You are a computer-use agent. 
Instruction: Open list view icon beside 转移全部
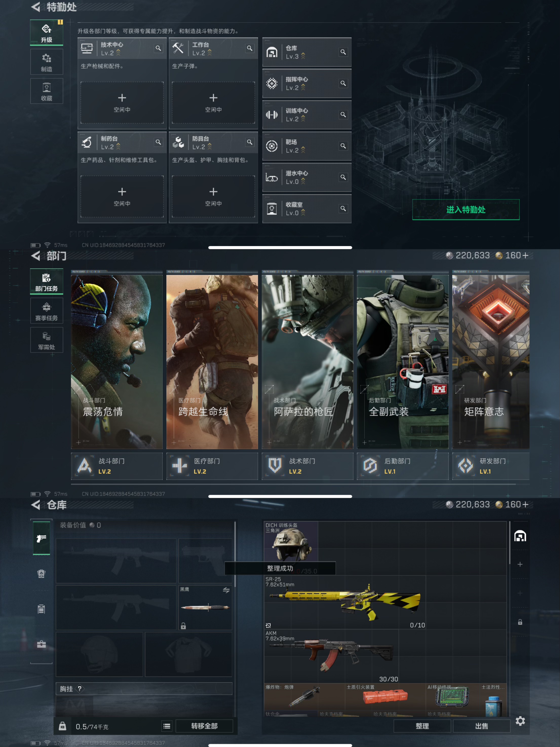click(167, 726)
